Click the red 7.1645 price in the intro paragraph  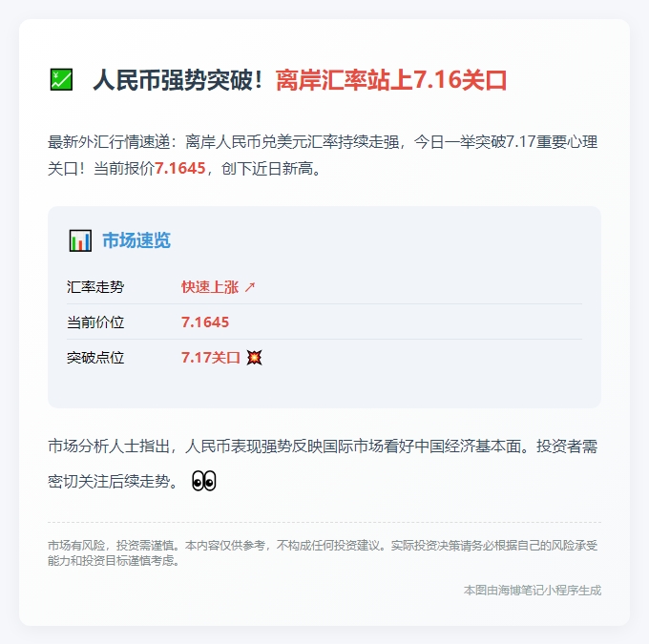coord(180,168)
